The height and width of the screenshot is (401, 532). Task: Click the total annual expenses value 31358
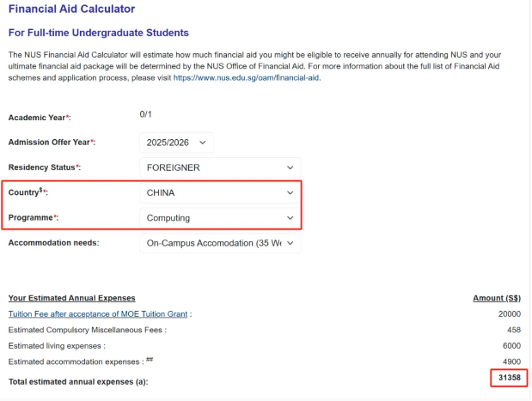[507, 378]
